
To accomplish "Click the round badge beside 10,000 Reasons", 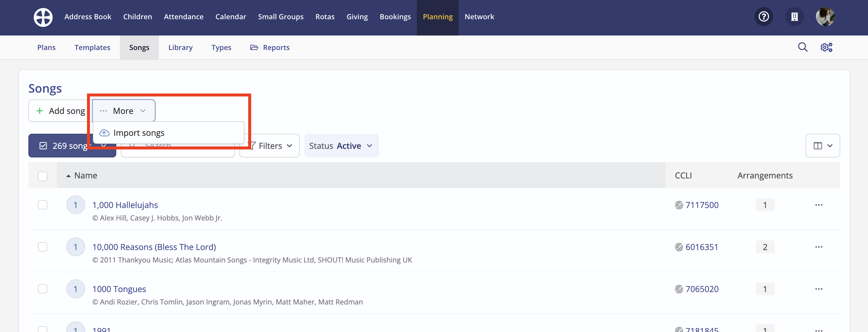I will click(x=75, y=247).
